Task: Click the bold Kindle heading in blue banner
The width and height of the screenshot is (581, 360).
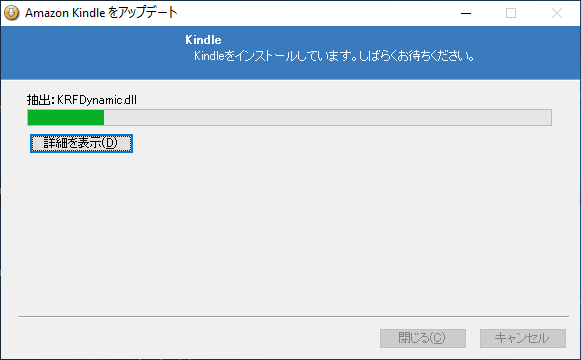Action: click(203, 40)
